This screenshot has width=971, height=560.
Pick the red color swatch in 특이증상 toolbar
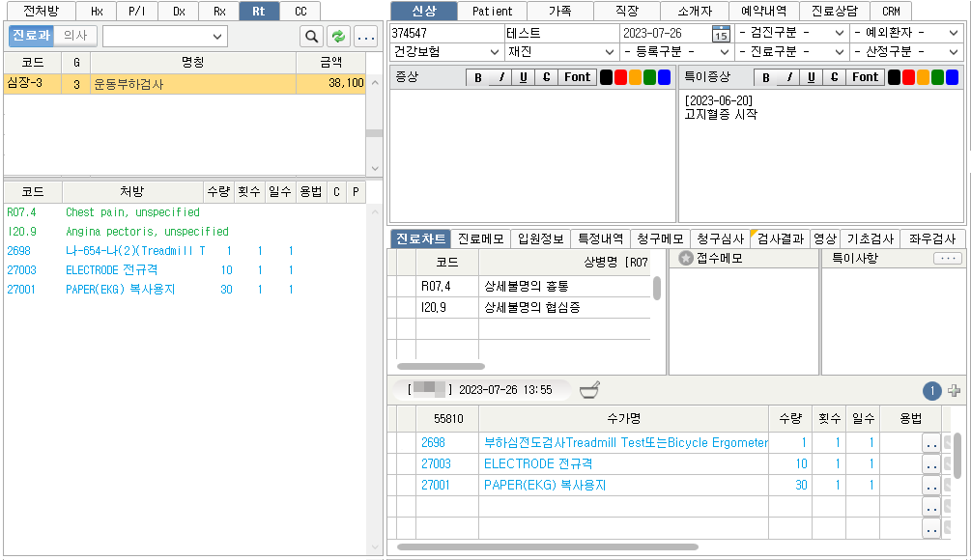(x=909, y=77)
